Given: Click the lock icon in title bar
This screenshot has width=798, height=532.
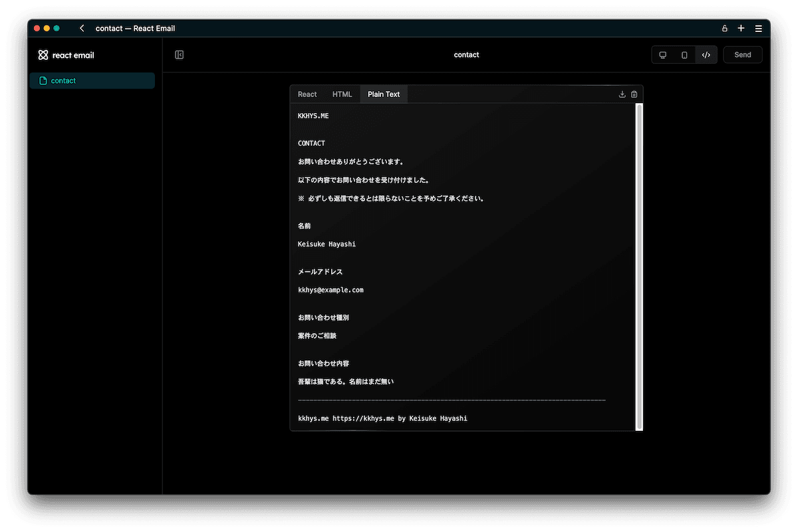Looking at the screenshot, I should click(x=724, y=28).
